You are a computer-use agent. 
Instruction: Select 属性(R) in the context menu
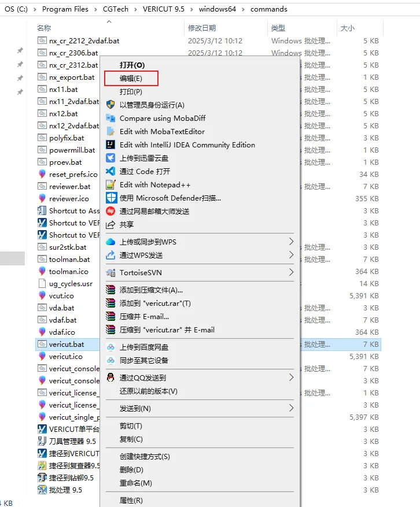[x=200, y=500]
